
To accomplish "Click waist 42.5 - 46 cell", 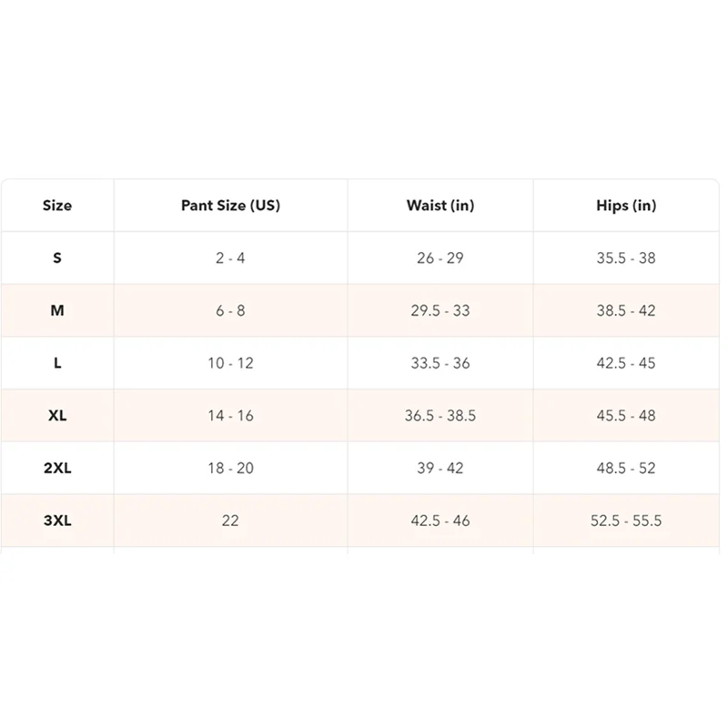I will tap(440, 521).
